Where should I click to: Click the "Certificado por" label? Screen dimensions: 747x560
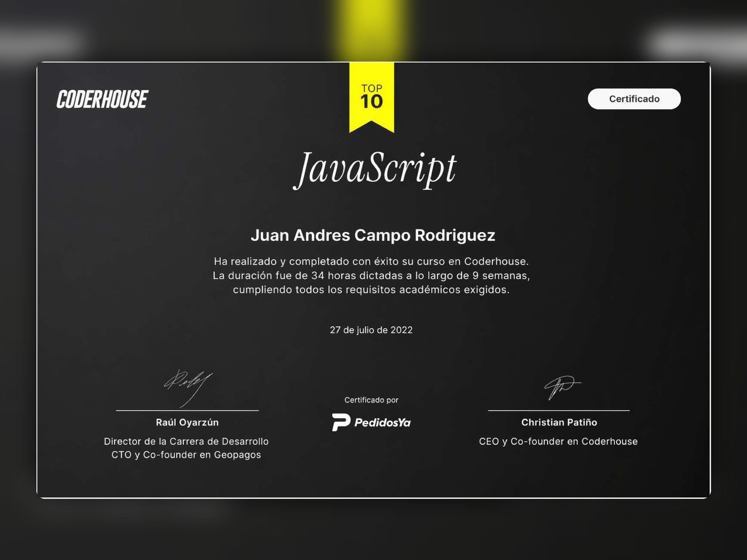pyautogui.click(x=371, y=400)
